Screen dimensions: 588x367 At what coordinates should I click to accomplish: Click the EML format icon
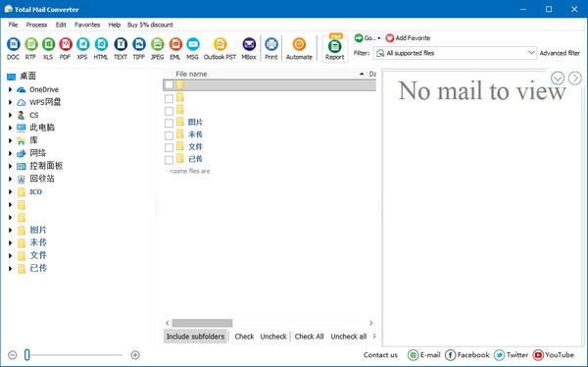pyautogui.click(x=175, y=44)
